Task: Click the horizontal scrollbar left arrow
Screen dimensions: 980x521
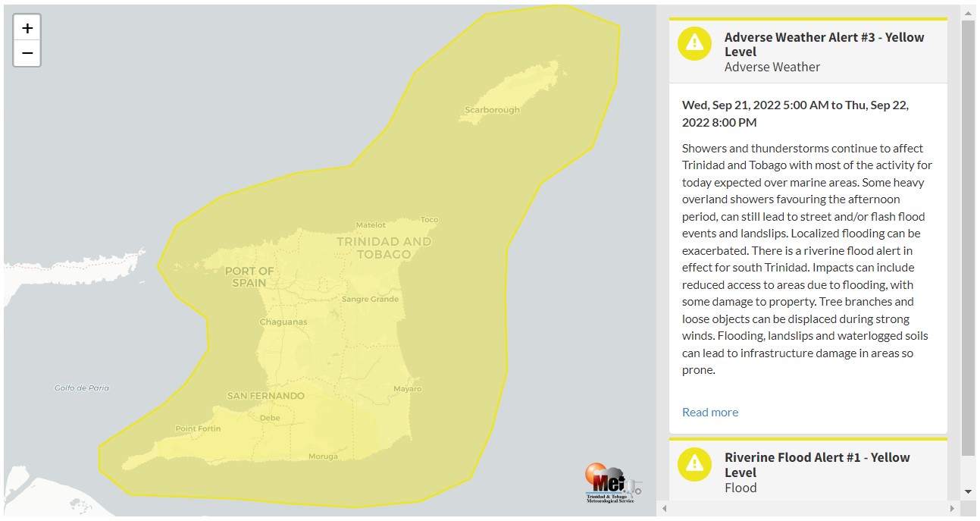Action: (665, 507)
